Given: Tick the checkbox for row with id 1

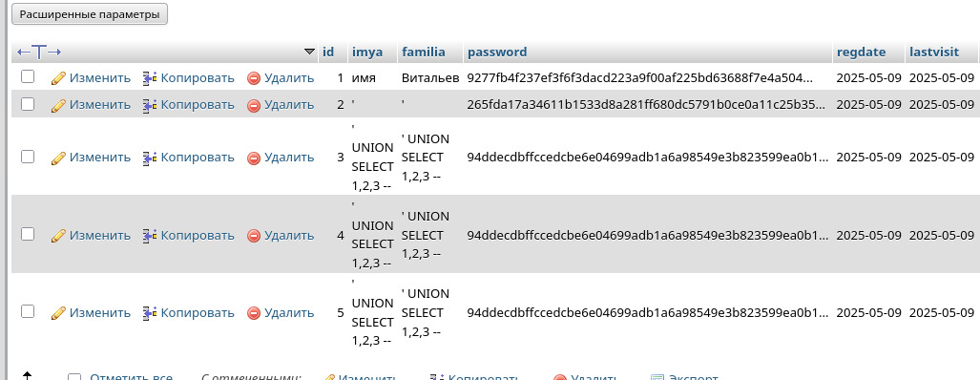Looking at the screenshot, I should pos(28,77).
